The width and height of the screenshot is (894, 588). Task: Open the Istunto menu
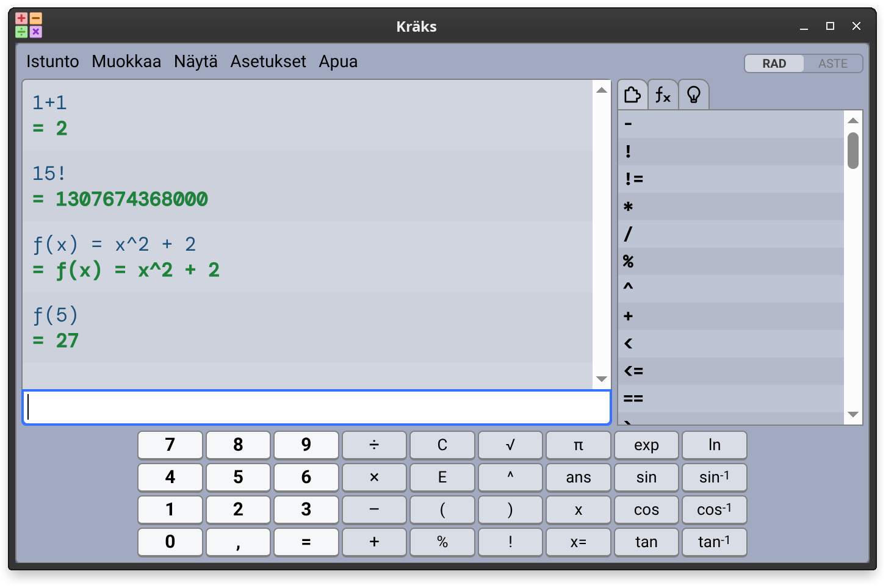52,62
